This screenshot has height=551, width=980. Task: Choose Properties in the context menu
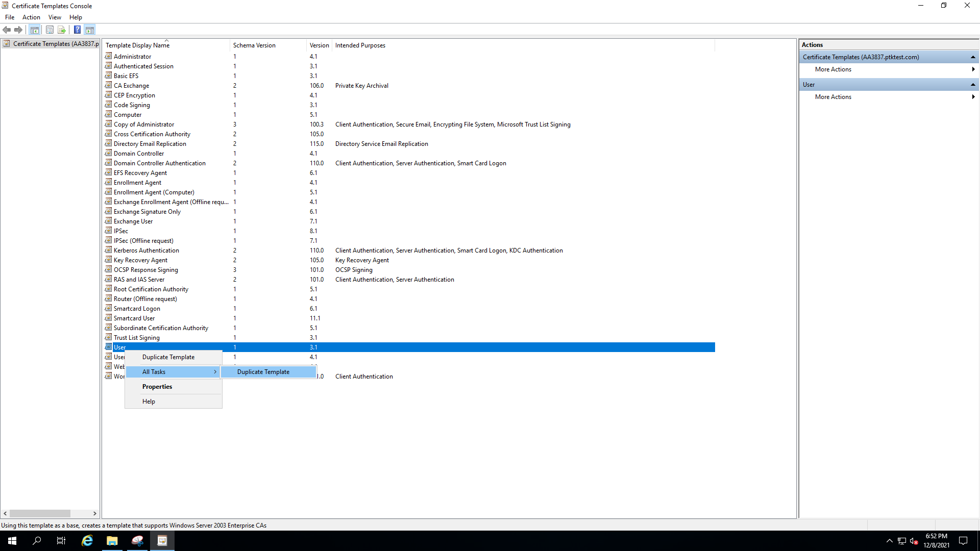tap(174, 387)
